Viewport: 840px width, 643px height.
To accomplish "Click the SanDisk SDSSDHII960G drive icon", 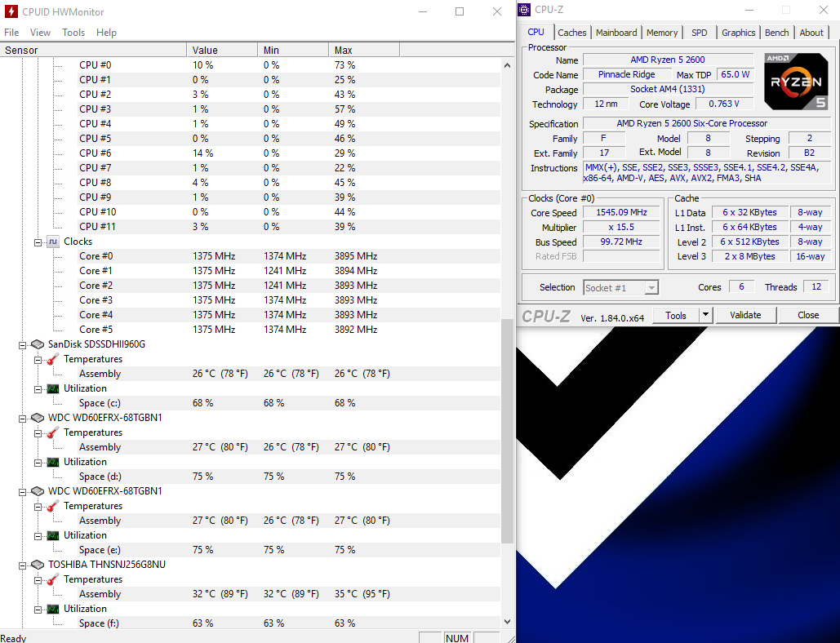I will (x=37, y=344).
